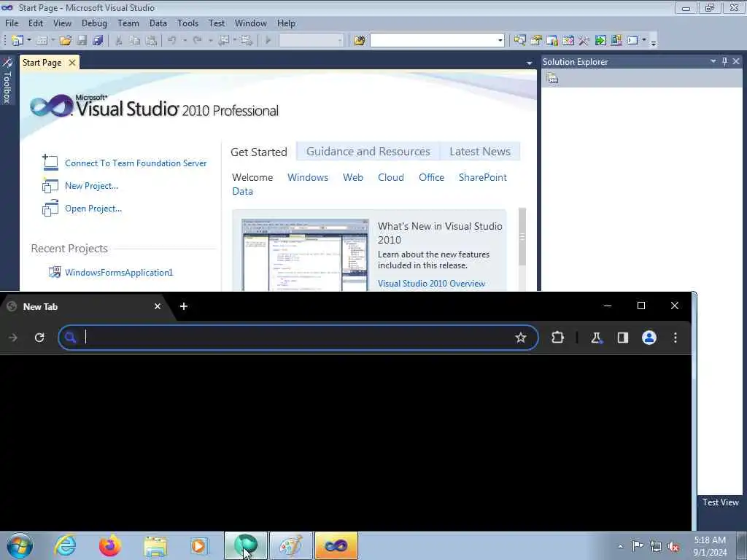Screen dimensions: 747x560
Task: Toggle the Chrome side panel icon
Action: pyautogui.click(x=623, y=338)
